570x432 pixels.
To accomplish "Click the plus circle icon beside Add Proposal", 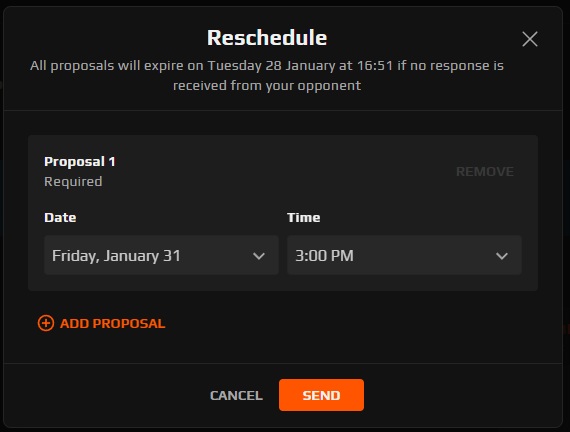I will (x=46, y=323).
